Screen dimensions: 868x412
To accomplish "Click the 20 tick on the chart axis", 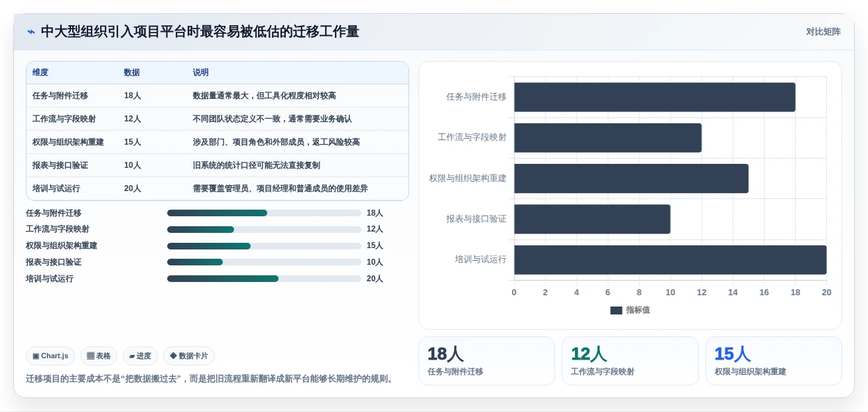I will pyautogui.click(x=826, y=293).
